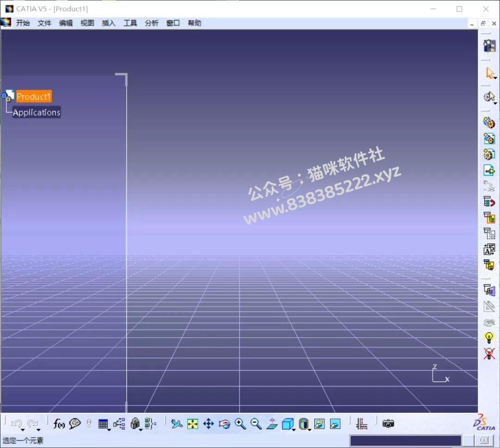Open the Capture camera tool
The height and width of the screenshot is (448, 500).
[388, 424]
